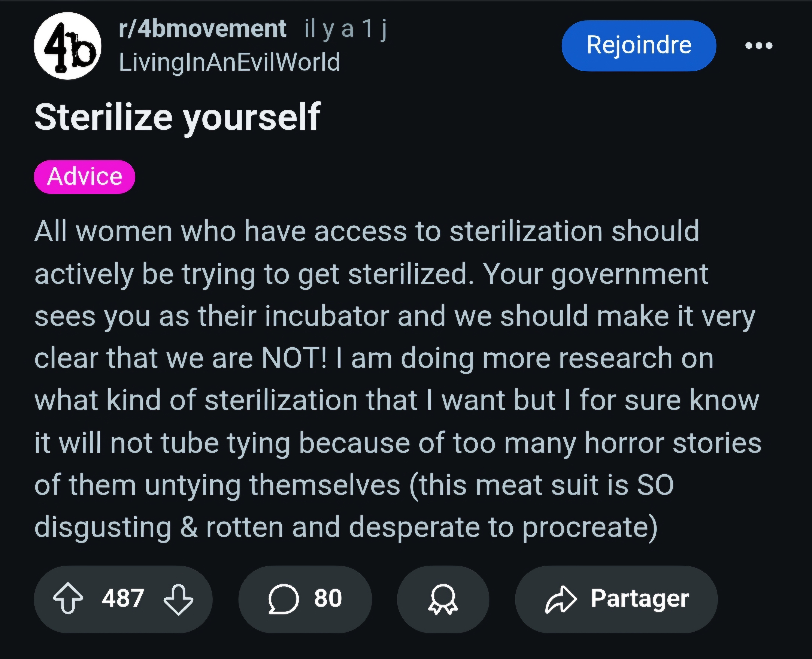Open the 80 comments count
The image size is (812, 659).
tap(328, 599)
